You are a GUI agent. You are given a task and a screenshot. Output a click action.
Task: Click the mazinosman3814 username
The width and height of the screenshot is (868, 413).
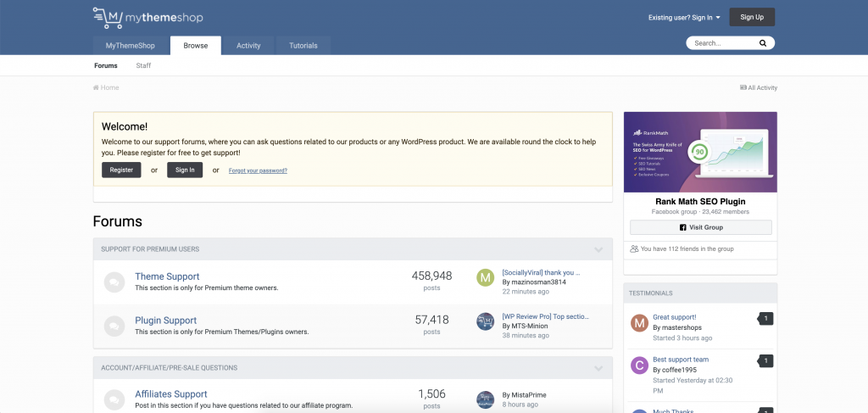pyautogui.click(x=538, y=282)
